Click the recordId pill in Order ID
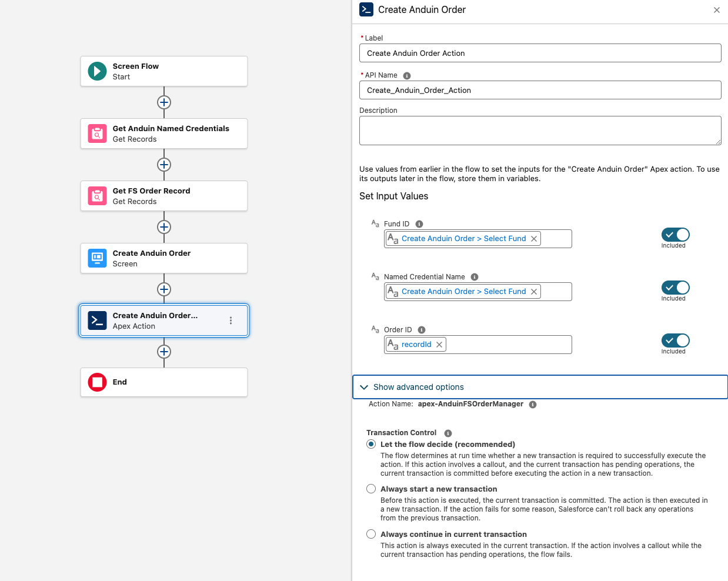Screen dimensions: 728x581 tap(416, 345)
